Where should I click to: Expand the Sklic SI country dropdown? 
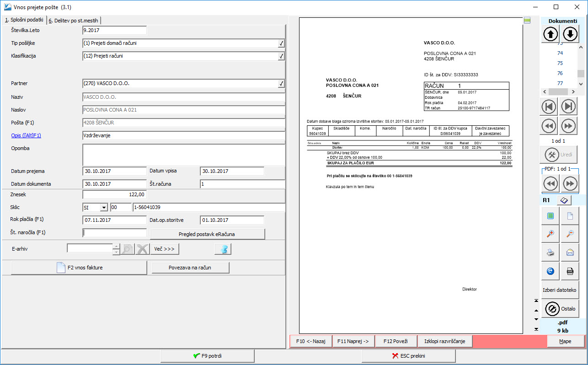pyautogui.click(x=104, y=208)
